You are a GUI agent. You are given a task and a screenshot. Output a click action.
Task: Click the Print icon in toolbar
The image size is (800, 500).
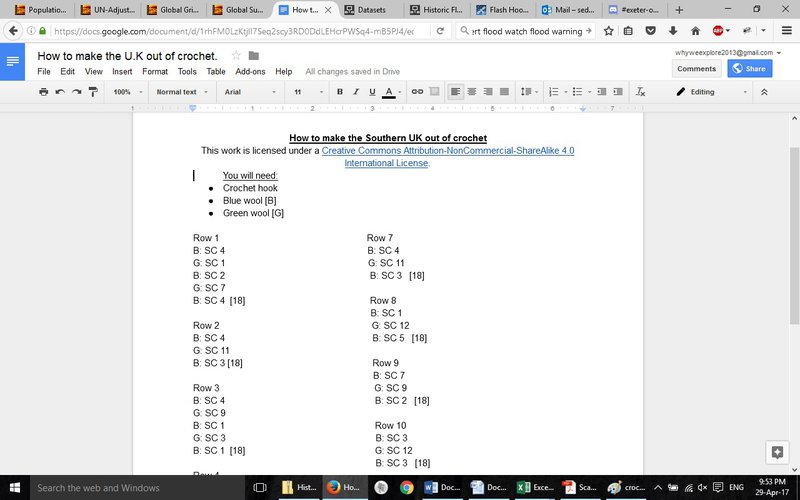click(x=43, y=92)
